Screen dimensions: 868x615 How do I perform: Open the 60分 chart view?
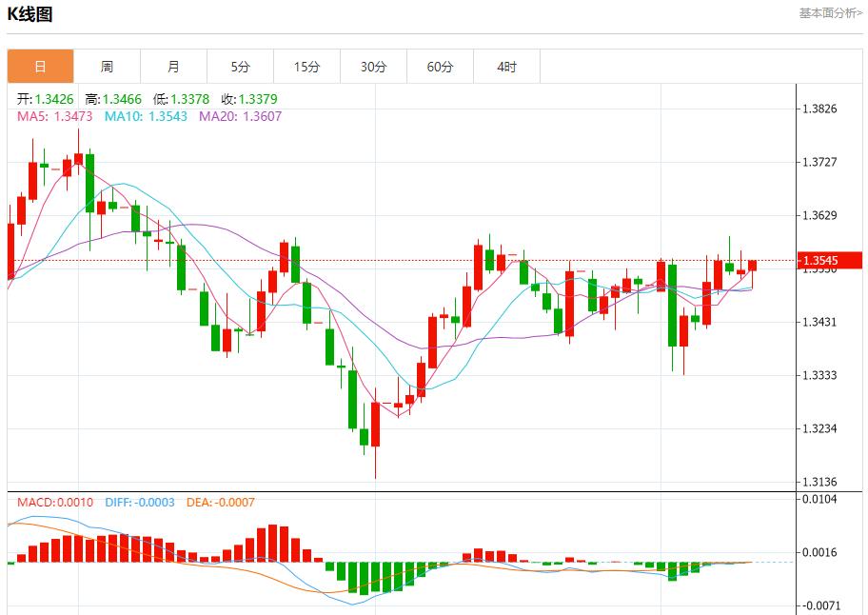click(x=440, y=66)
